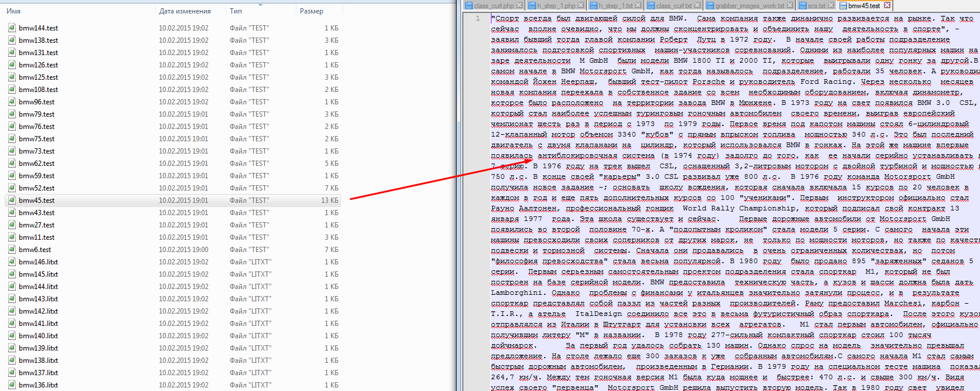
Task: Select the file bmw73.test
Action: pos(36,151)
